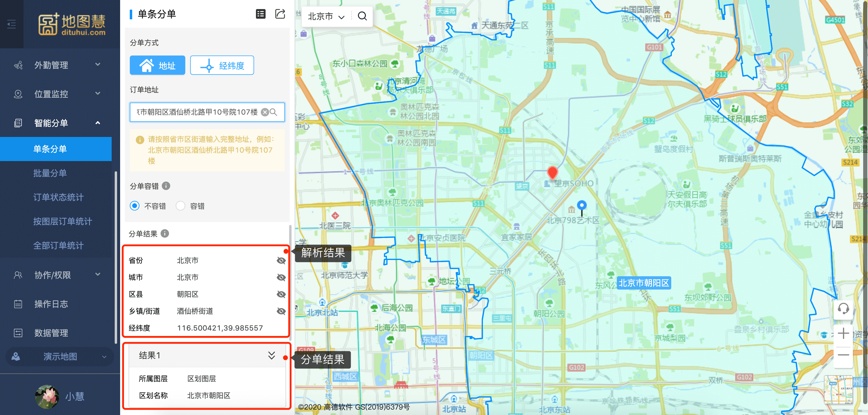Click the 外勤管理 menu icon

click(18, 65)
